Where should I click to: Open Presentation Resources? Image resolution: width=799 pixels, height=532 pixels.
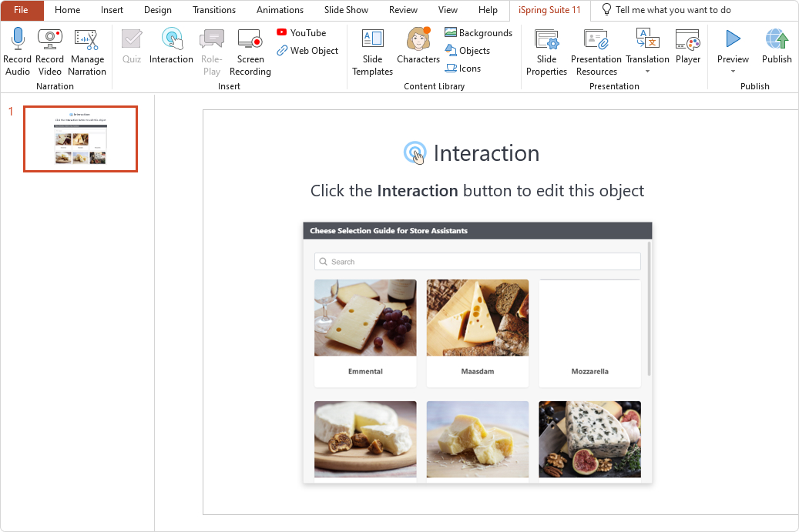[x=596, y=50]
